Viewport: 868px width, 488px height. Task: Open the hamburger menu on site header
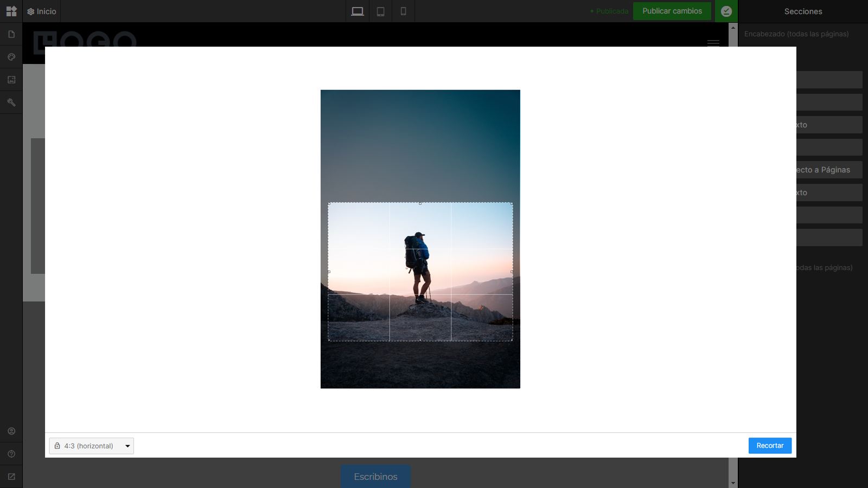[x=713, y=43]
